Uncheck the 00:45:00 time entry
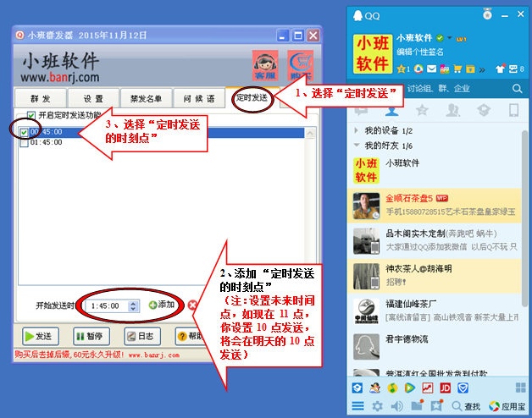Screen dimensions: 532x418 [24, 132]
